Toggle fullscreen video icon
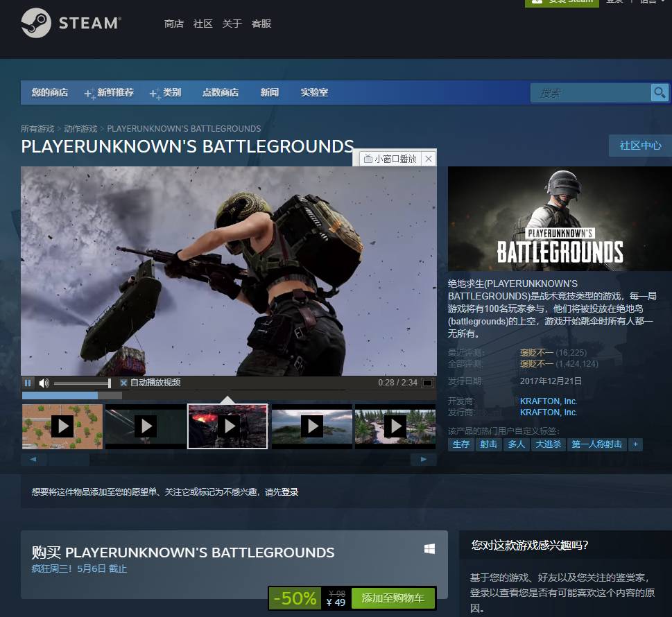Viewport: 672px width, 617px height. (428, 383)
